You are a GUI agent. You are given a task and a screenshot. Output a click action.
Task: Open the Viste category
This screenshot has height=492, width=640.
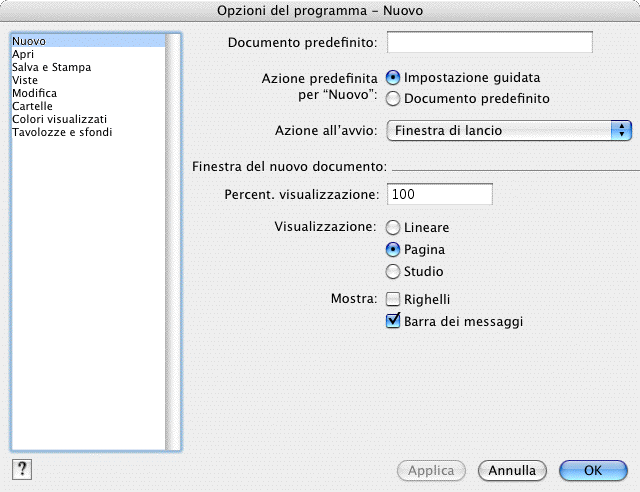(25, 80)
